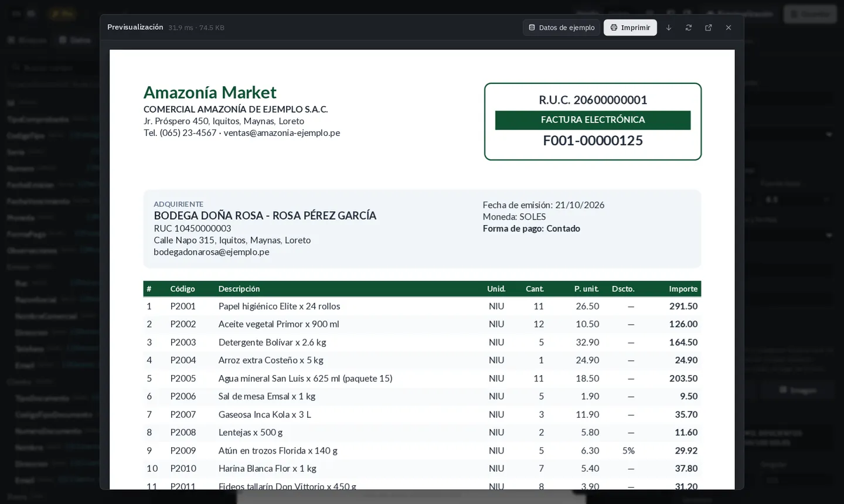Click the Forma de pago: Contado line
Viewport: 844px width, 504px height.
coord(532,229)
